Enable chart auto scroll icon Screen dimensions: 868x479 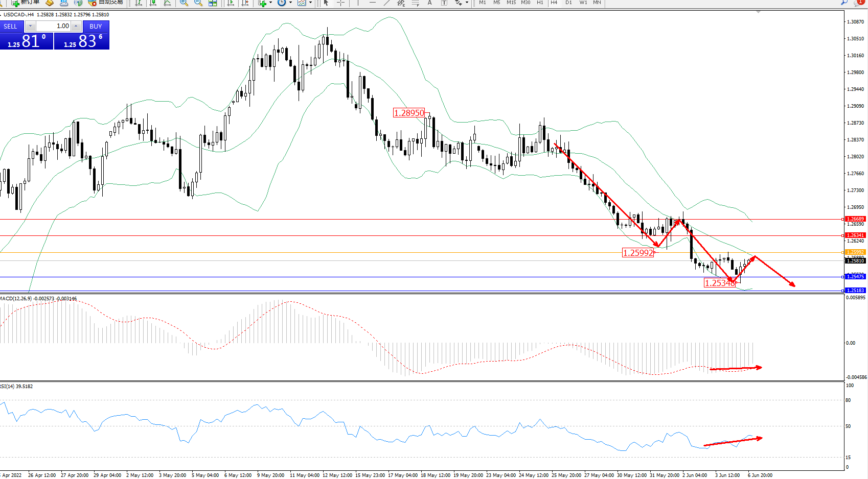click(x=231, y=3)
